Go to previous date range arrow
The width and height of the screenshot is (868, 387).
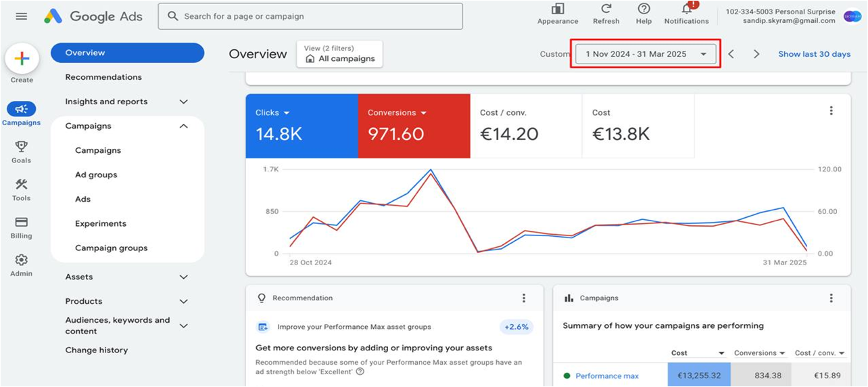click(x=731, y=54)
